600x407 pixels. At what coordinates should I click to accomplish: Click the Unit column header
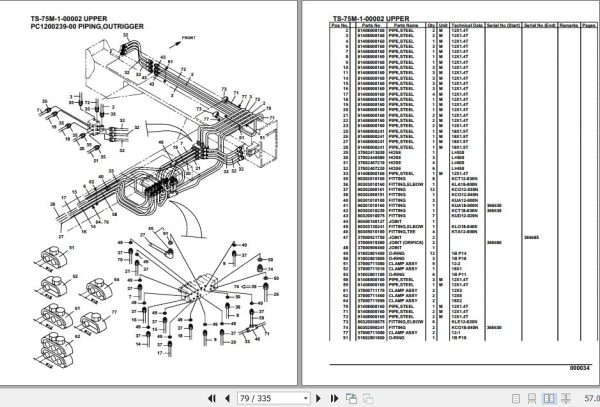point(443,25)
